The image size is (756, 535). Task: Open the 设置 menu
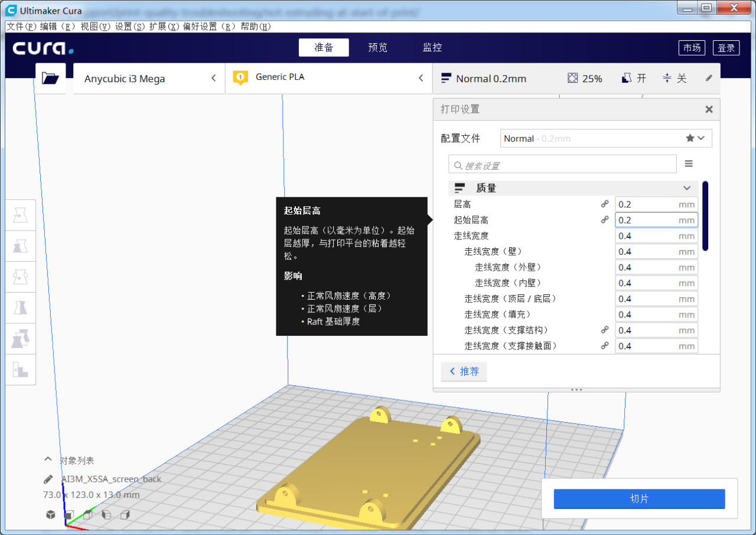pyautogui.click(x=130, y=27)
